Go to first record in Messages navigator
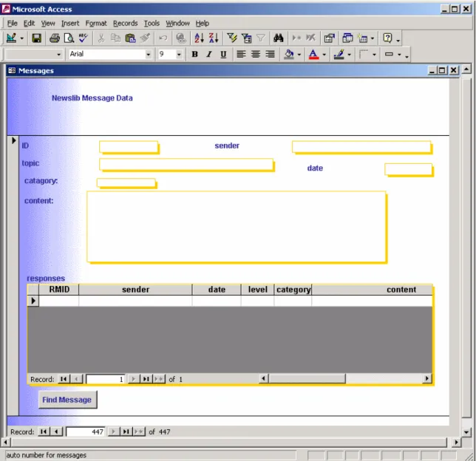The image size is (476, 461). click(44, 431)
